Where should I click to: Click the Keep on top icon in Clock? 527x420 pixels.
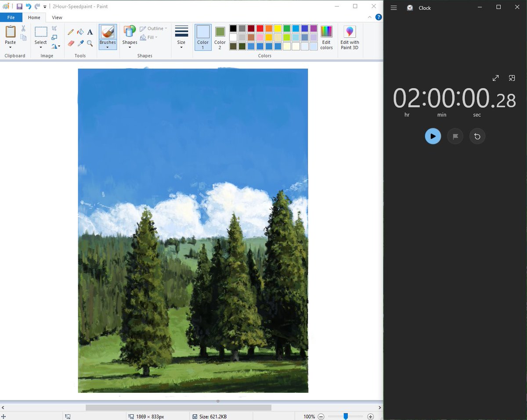[x=512, y=78]
